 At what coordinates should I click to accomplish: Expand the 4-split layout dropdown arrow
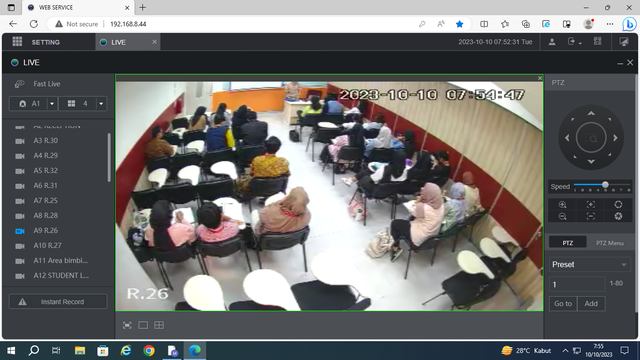pyautogui.click(x=101, y=104)
